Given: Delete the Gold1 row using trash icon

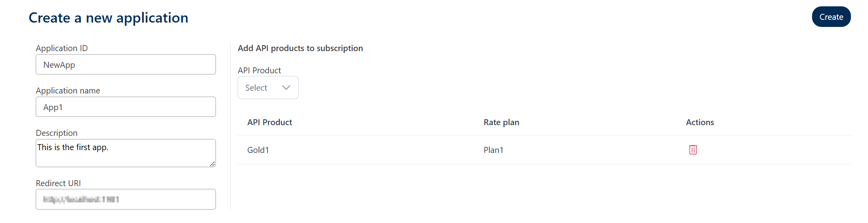Looking at the screenshot, I should [x=693, y=150].
